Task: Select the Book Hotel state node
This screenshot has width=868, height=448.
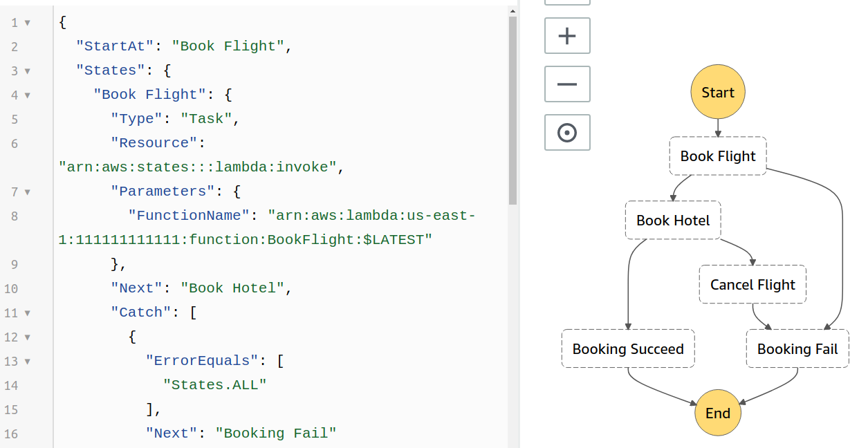Action: [673, 221]
